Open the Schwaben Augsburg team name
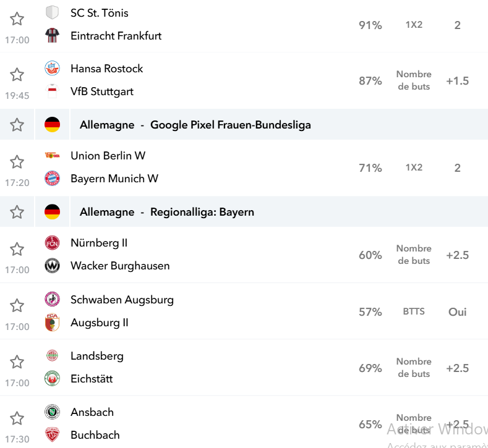The width and height of the screenshot is (488, 448). (122, 300)
